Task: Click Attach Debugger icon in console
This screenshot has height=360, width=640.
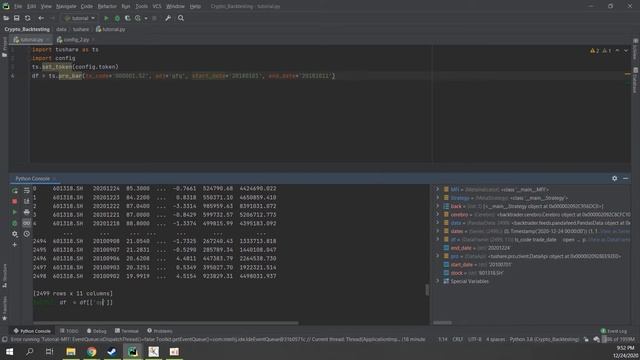Action: click(x=15, y=223)
